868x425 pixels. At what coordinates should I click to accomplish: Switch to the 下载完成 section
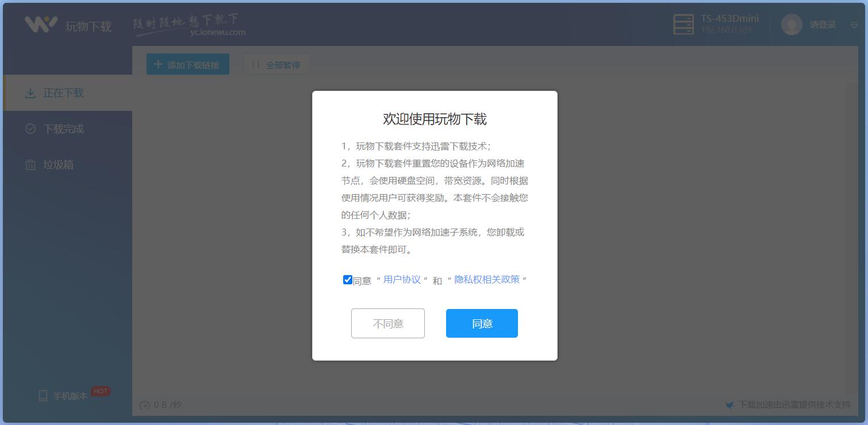[x=62, y=129]
